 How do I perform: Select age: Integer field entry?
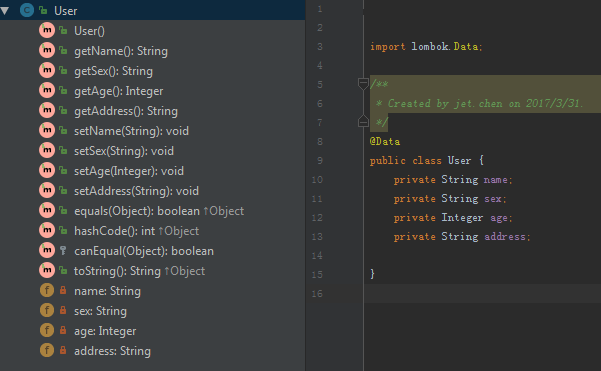(x=105, y=331)
